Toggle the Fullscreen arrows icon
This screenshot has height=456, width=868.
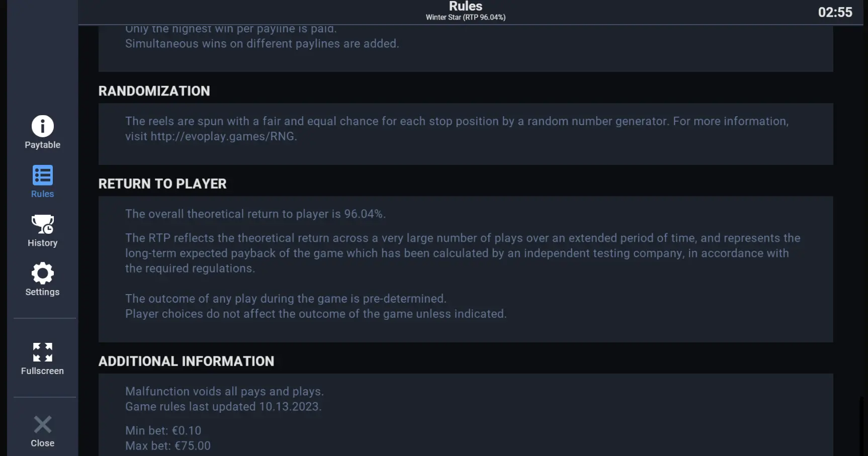pos(43,352)
